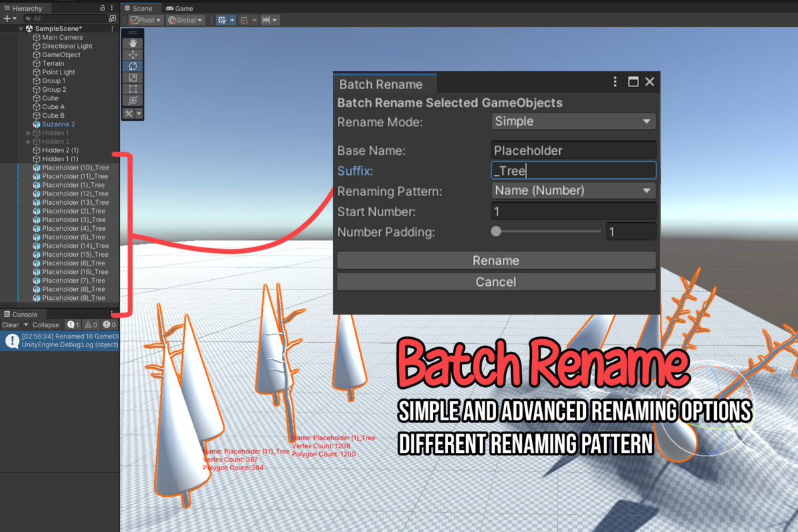Screen dimensions: 798x532
Task: Expand the Hidden 1 object
Action: (29, 133)
